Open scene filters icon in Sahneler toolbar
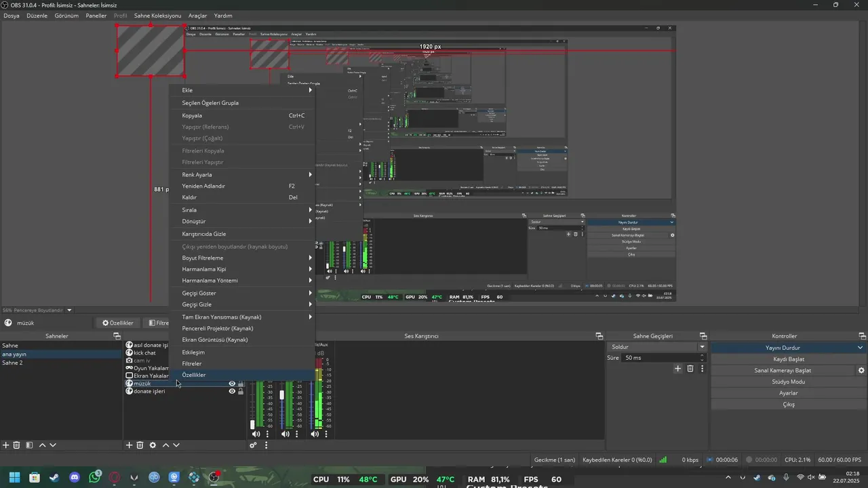This screenshot has width=868, height=488. coord(29,445)
